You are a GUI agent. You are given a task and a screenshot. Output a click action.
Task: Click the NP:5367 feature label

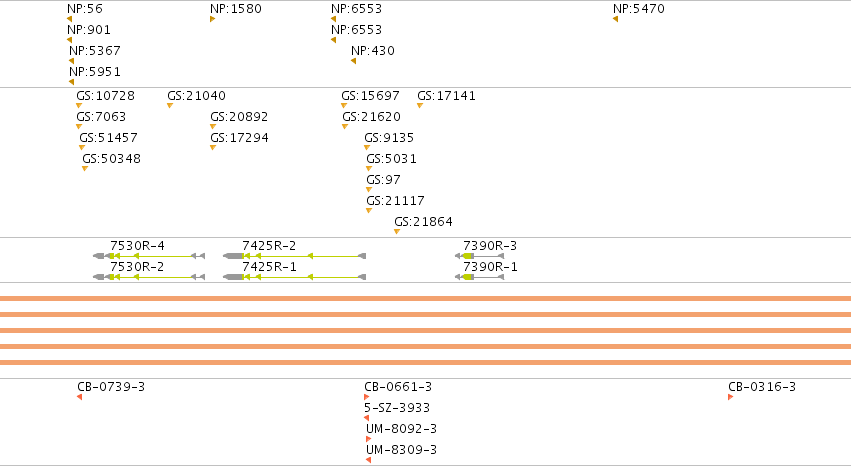(x=94, y=50)
